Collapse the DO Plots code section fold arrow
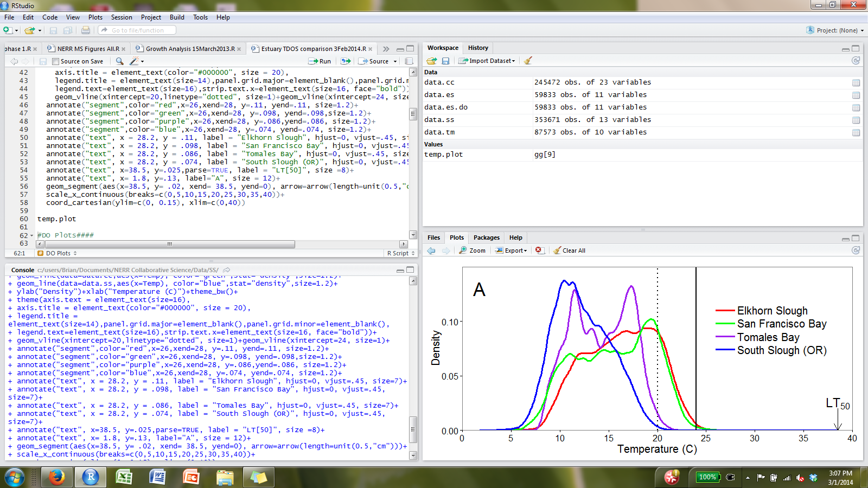This screenshot has height=488, width=868. pyautogui.click(x=31, y=236)
